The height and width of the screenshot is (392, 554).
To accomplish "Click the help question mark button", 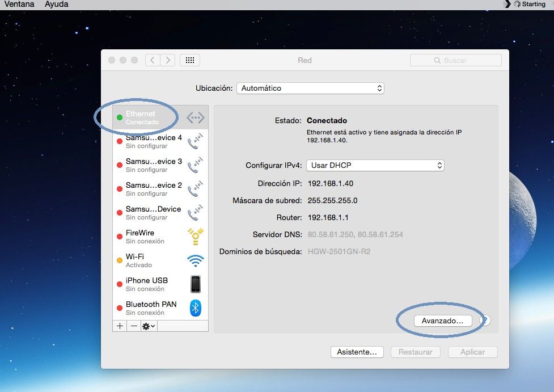I will [x=485, y=321].
